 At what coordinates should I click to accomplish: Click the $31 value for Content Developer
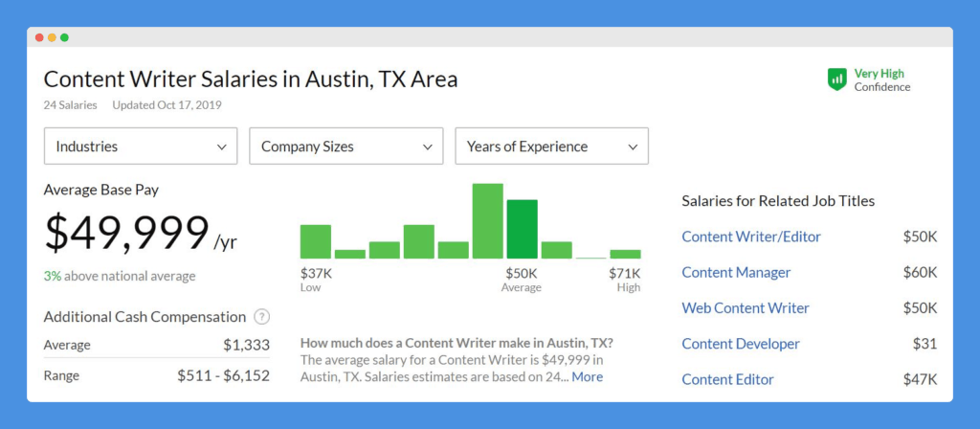point(925,344)
